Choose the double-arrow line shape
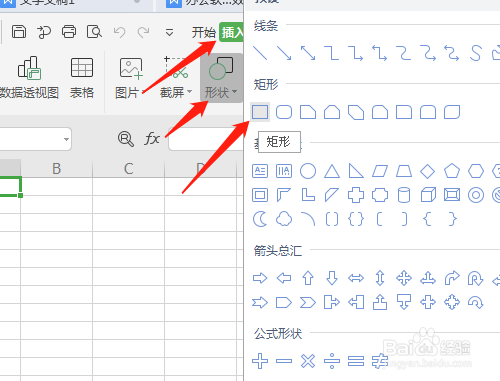The width and height of the screenshot is (500, 381). (308, 53)
